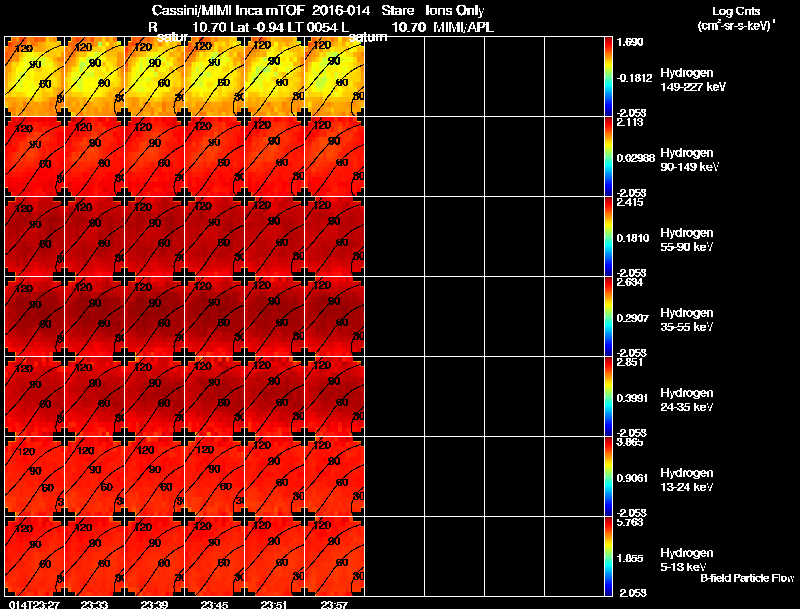Click the '0.3991' scale midpoint value
Screen dimensions: 800x609
click(633, 398)
